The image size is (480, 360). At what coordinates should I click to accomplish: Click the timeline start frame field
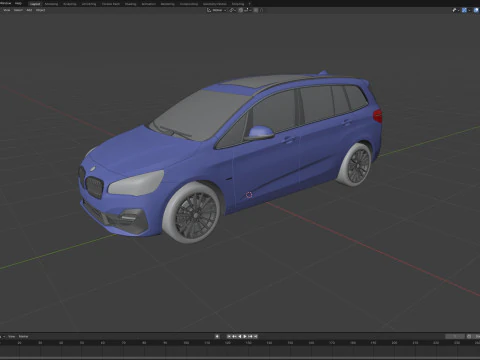pos(477,336)
